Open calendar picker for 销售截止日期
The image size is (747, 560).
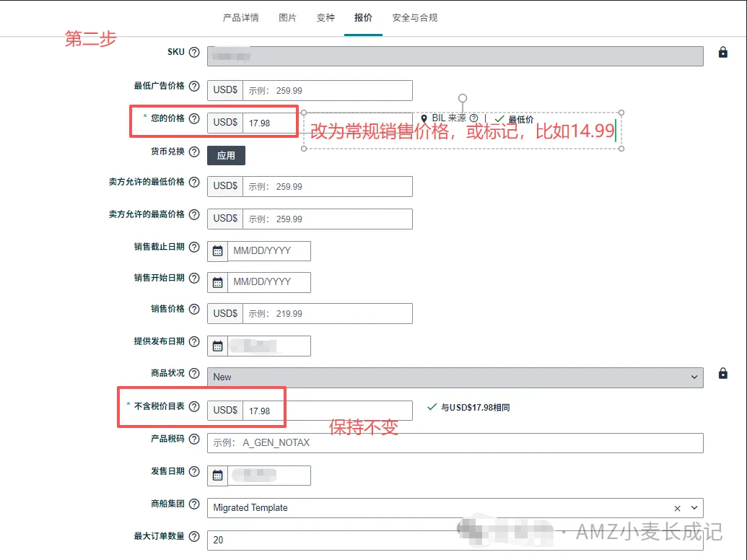coord(218,251)
